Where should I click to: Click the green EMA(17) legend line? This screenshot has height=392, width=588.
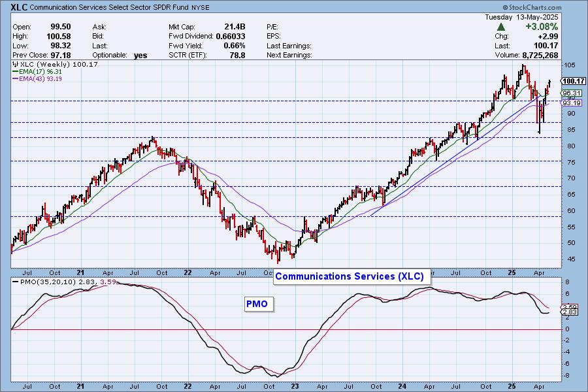pos(16,71)
